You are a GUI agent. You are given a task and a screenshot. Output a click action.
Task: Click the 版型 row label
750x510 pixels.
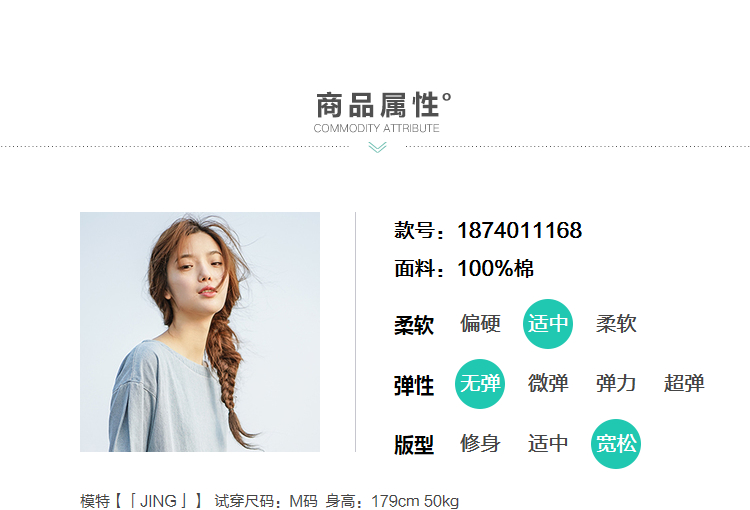(x=414, y=445)
